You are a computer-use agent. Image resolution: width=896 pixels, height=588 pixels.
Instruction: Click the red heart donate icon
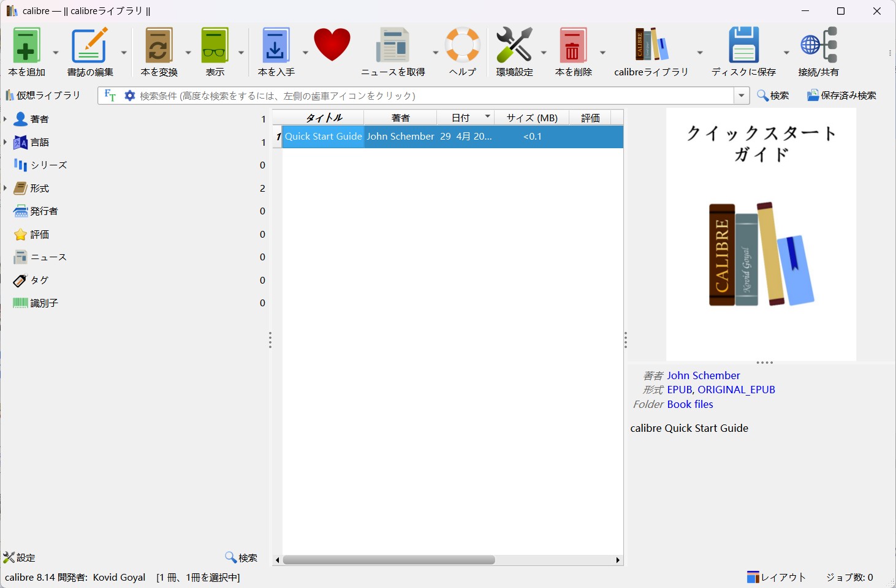point(332,45)
